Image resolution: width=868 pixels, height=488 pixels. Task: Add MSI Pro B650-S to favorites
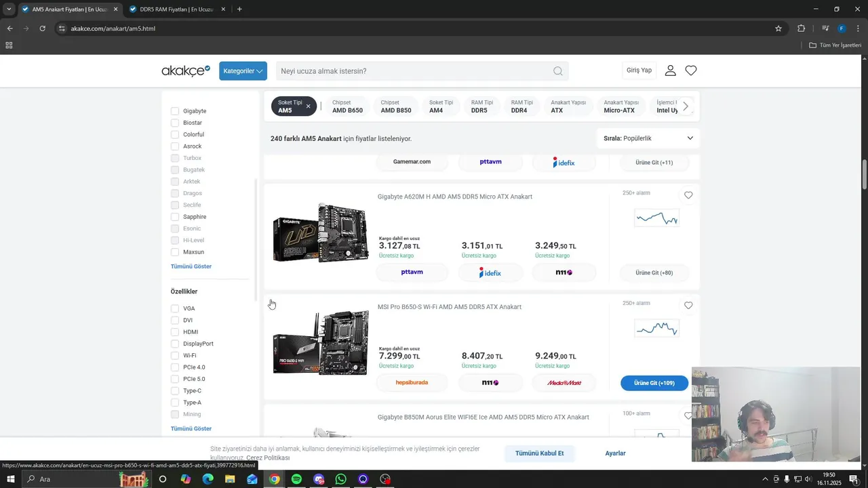tap(688, 306)
